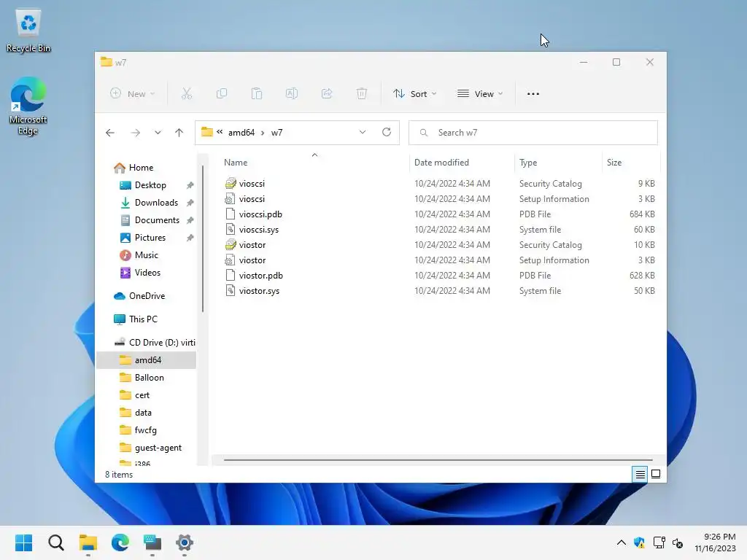This screenshot has width=747, height=560.
Task: Open taskbar Search magnifier
Action: (x=56, y=542)
